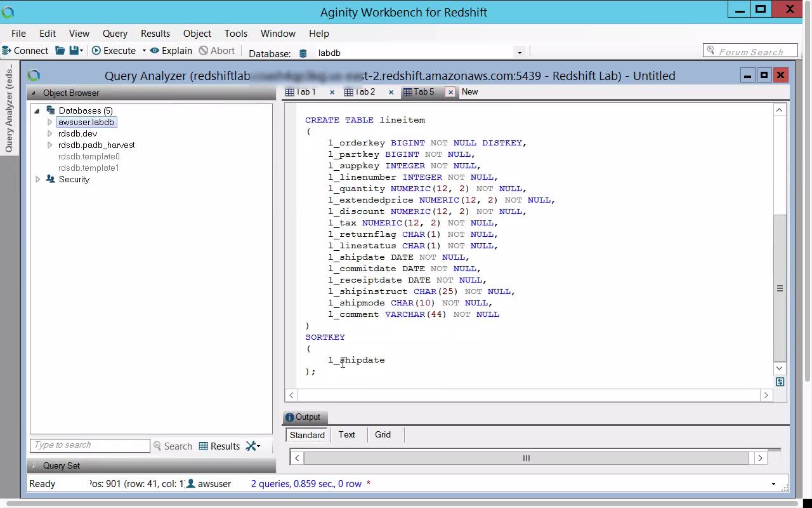Click the save disk icon in toolbar

coord(74,51)
